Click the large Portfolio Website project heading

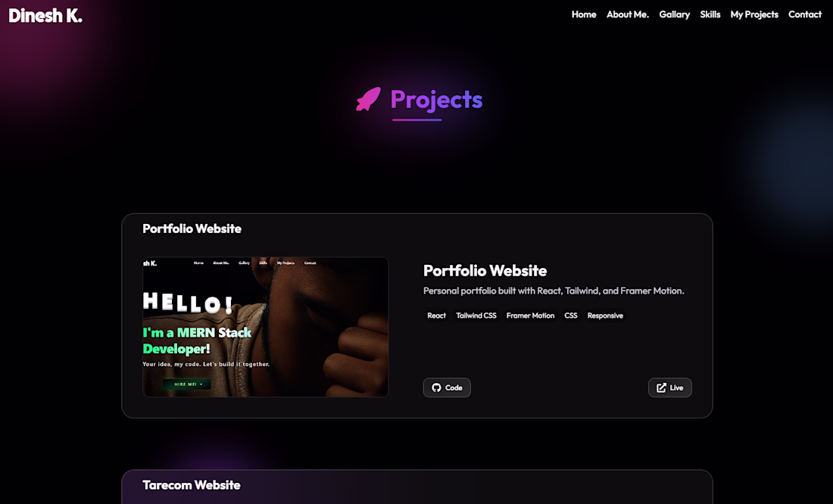coord(485,271)
